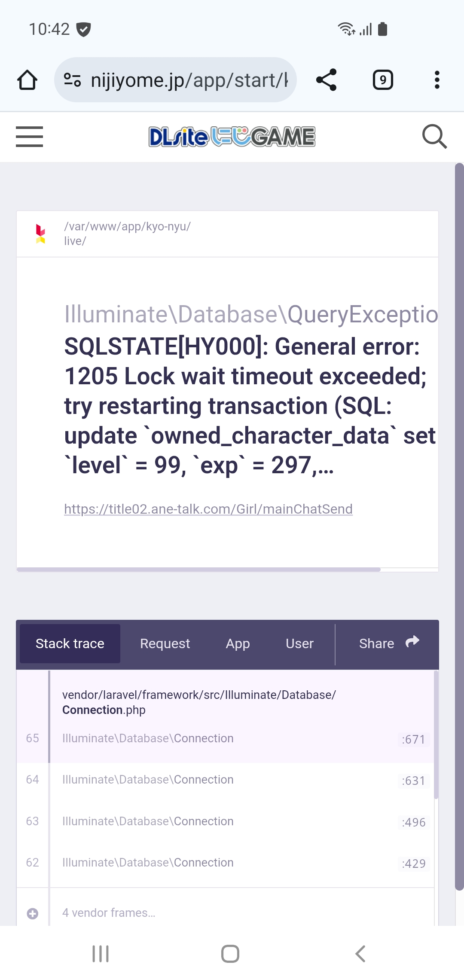Click the Share error button
The width and height of the screenshot is (464, 980).
(x=388, y=643)
